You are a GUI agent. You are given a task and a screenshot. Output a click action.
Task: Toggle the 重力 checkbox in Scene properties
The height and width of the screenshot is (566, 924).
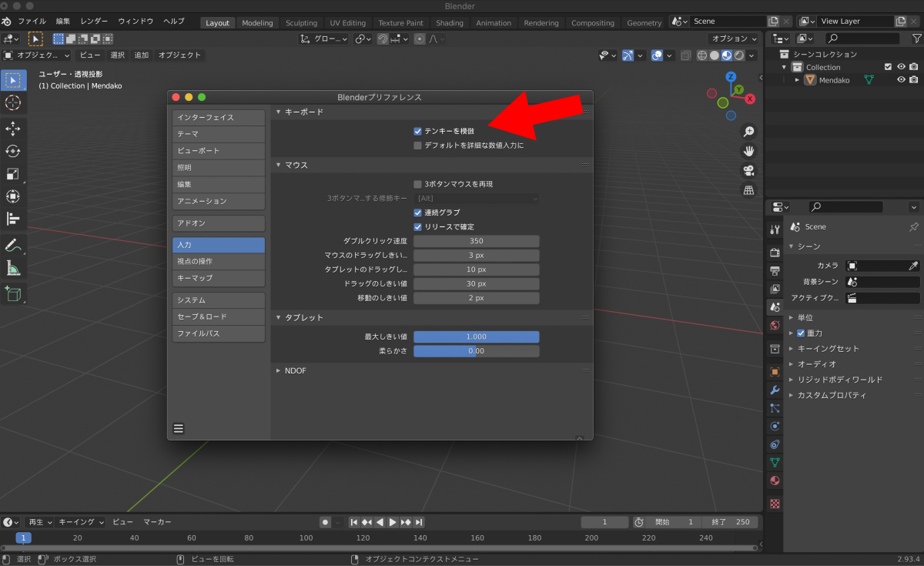(801, 333)
